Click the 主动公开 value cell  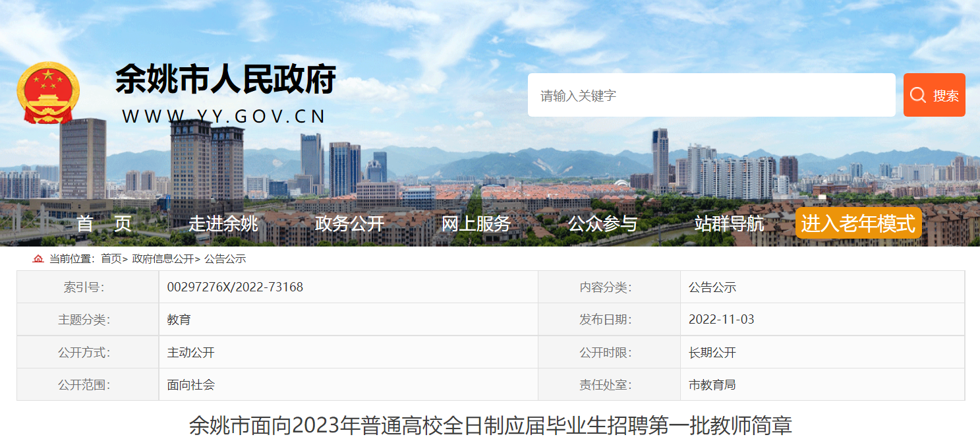349,353
